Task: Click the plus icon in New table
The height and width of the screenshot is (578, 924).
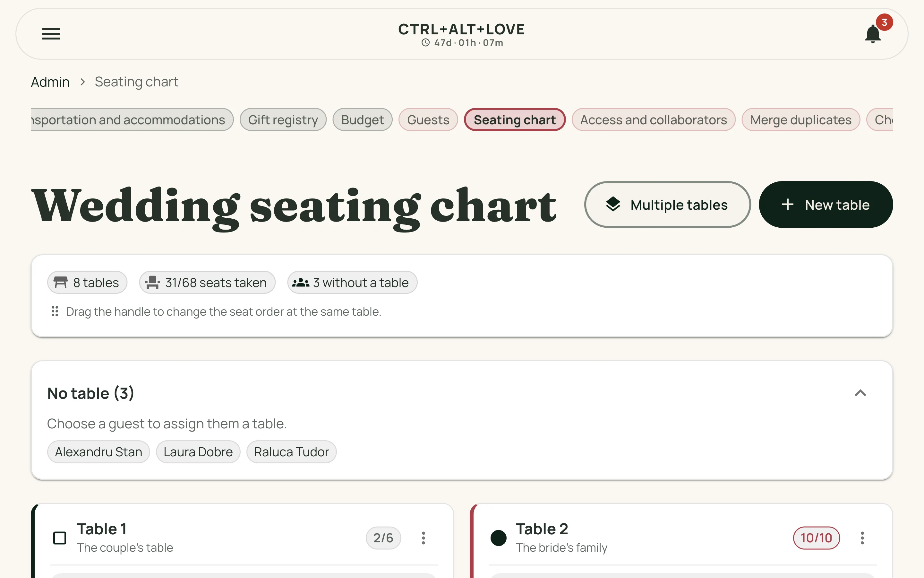Action: pyautogui.click(x=787, y=205)
